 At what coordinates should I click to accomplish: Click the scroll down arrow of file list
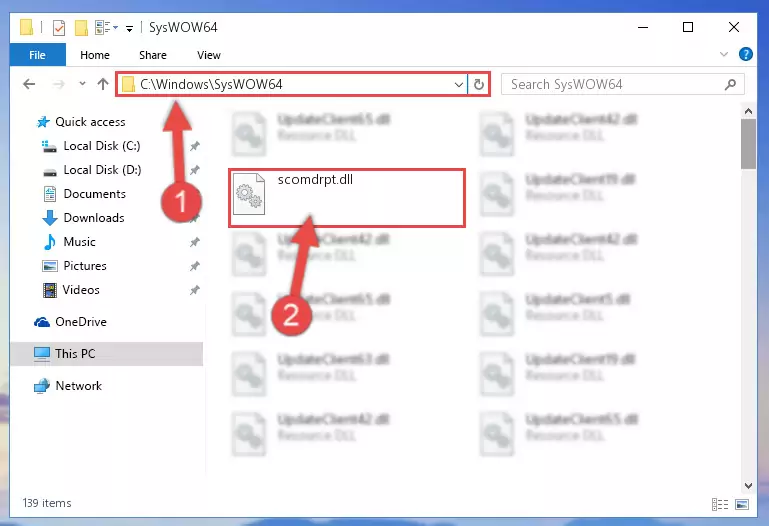tap(748, 486)
